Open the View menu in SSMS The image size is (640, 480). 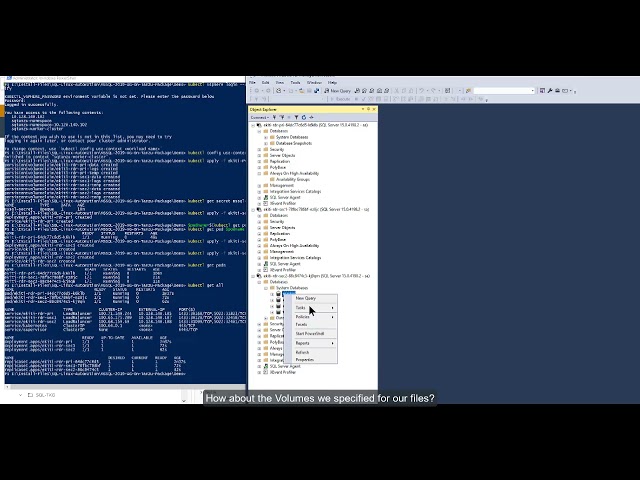pos(280,82)
